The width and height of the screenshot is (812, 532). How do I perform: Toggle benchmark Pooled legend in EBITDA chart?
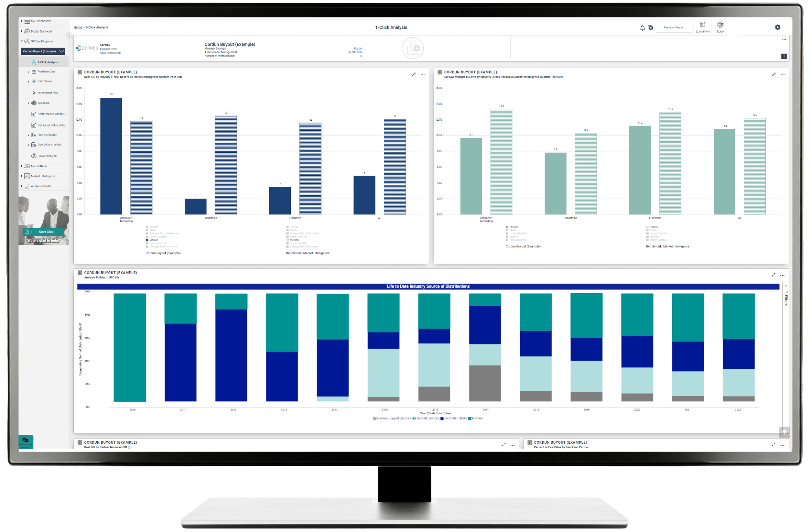pyautogui.click(x=652, y=227)
